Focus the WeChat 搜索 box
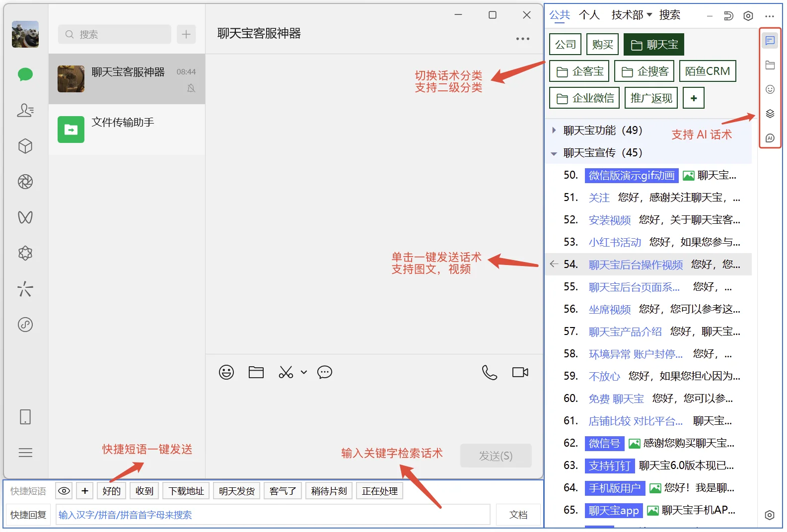 [115, 34]
